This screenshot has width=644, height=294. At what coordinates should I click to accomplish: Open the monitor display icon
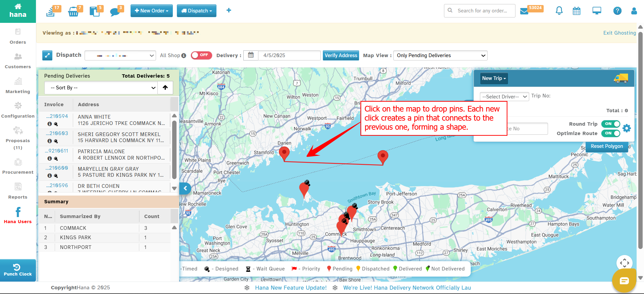[x=597, y=11]
